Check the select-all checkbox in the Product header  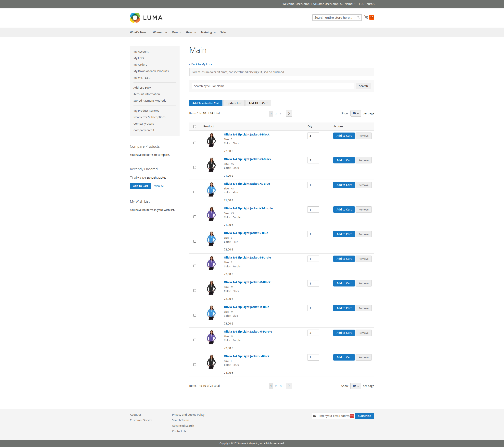click(x=195, y=126)
